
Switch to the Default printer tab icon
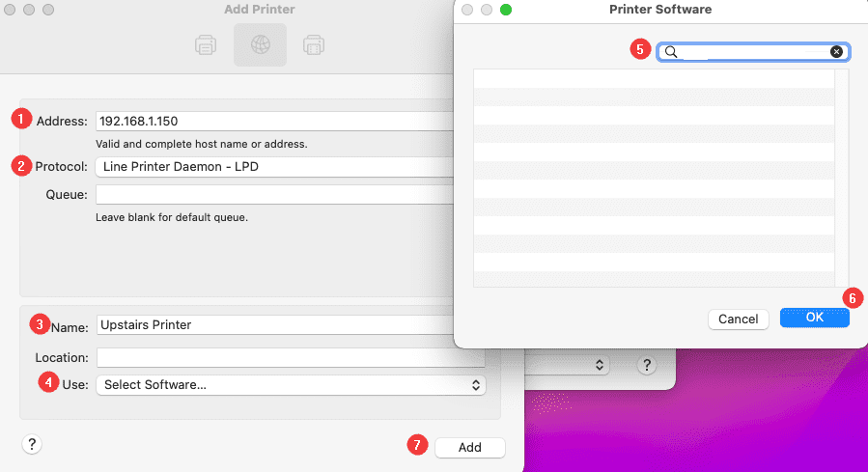click(206, 44)
